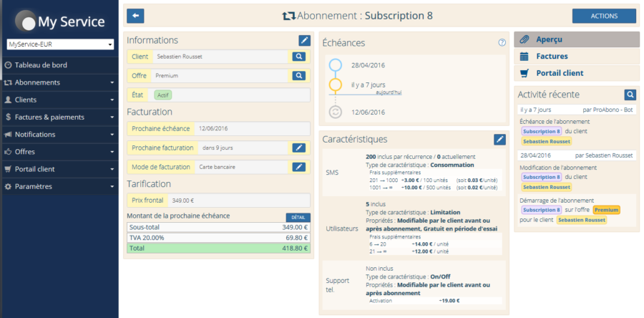Edit the Informations section with pencil icon
644x318 pixels.
tap(305, 40)
